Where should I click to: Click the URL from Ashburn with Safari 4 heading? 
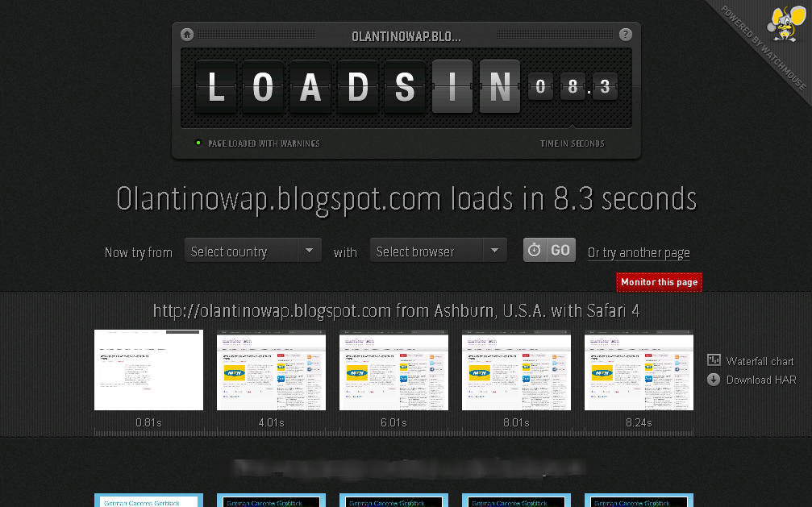tap(396, 310)
